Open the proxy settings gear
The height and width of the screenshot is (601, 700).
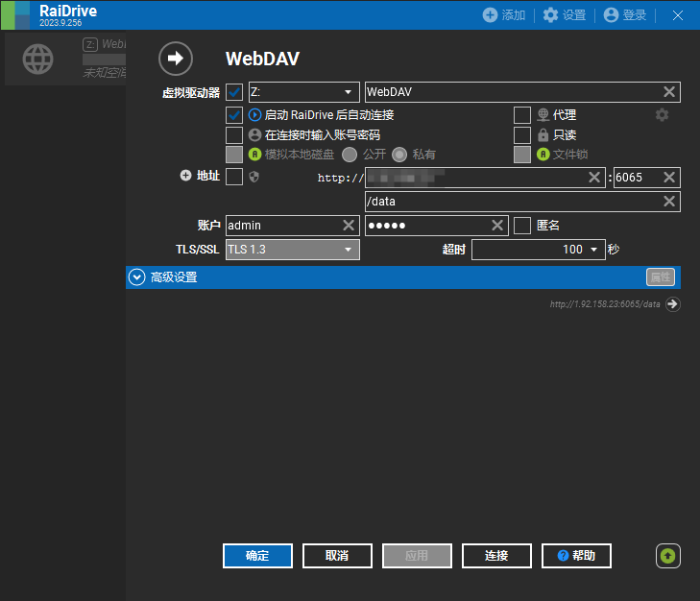pos(662,115)
